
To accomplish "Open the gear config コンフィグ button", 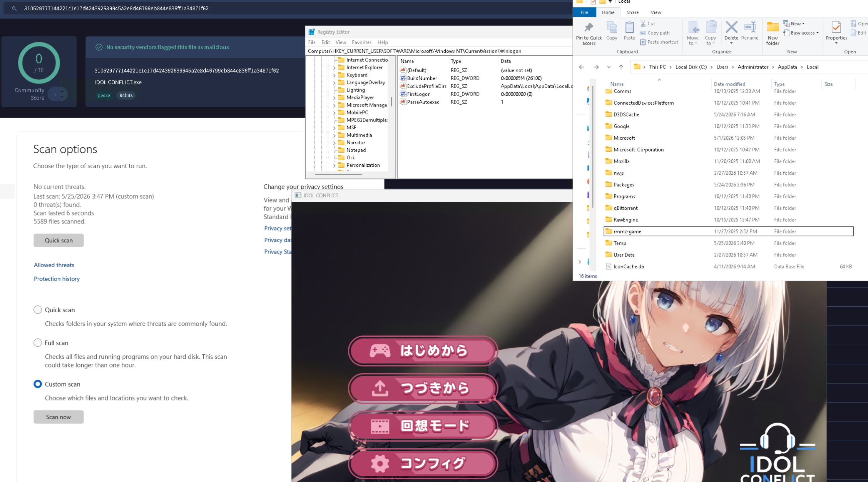I will point(423,464).
